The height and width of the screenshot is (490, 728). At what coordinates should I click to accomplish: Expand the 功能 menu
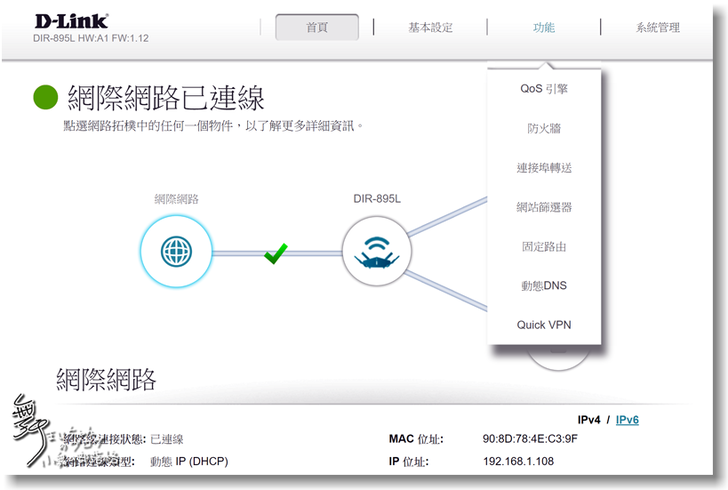pos(544,27)
